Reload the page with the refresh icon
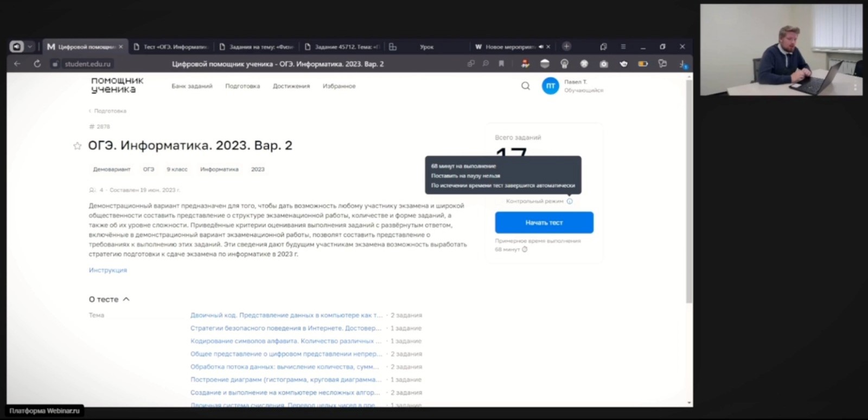The image size is (868, 420). click(x=37, y=64)
